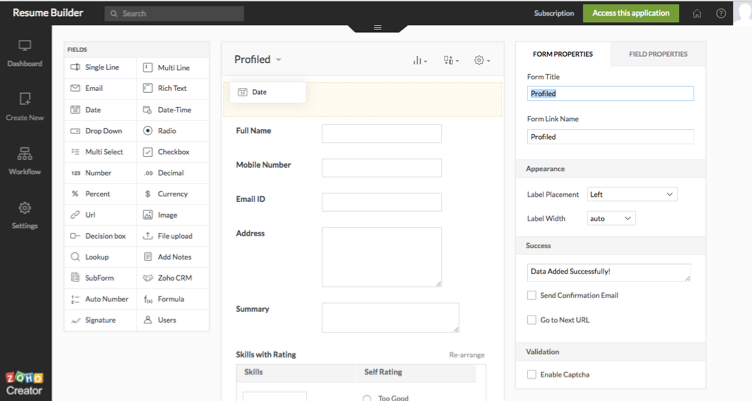Tick the Go to Next URL checkbox
The height and width of the screenshot is (402, 753).
[x=532, y=320]
